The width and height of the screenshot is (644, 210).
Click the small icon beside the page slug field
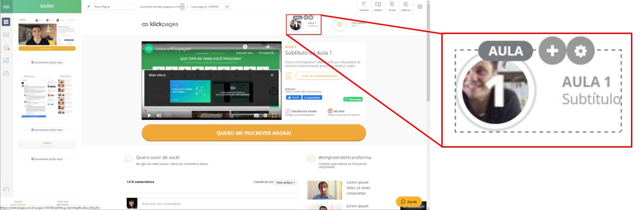(x=227, y=7)
